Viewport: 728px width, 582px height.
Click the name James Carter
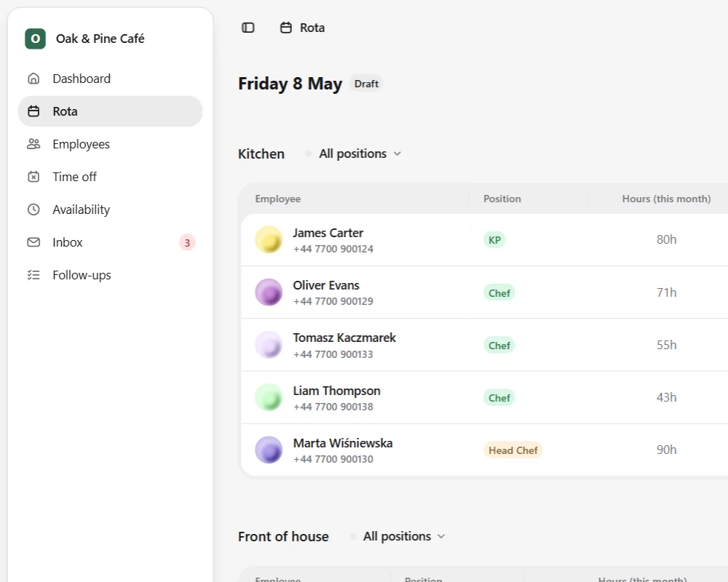tap(328, 233)
